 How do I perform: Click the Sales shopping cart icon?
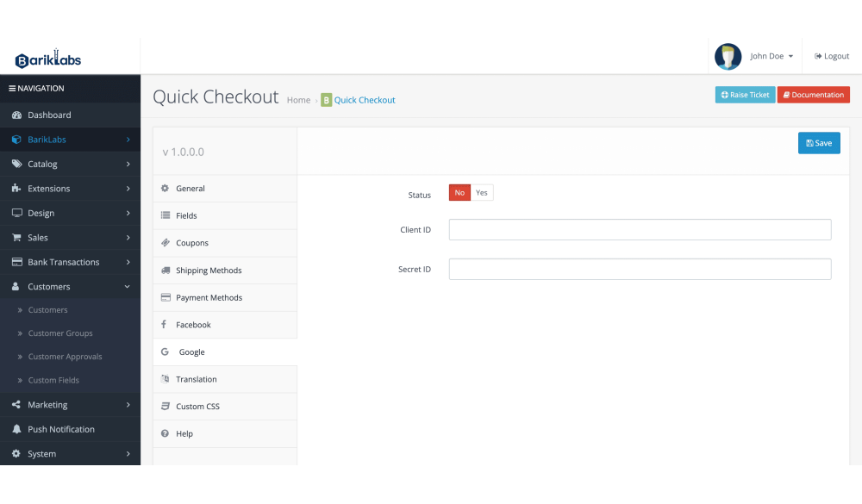pos(16,238)
